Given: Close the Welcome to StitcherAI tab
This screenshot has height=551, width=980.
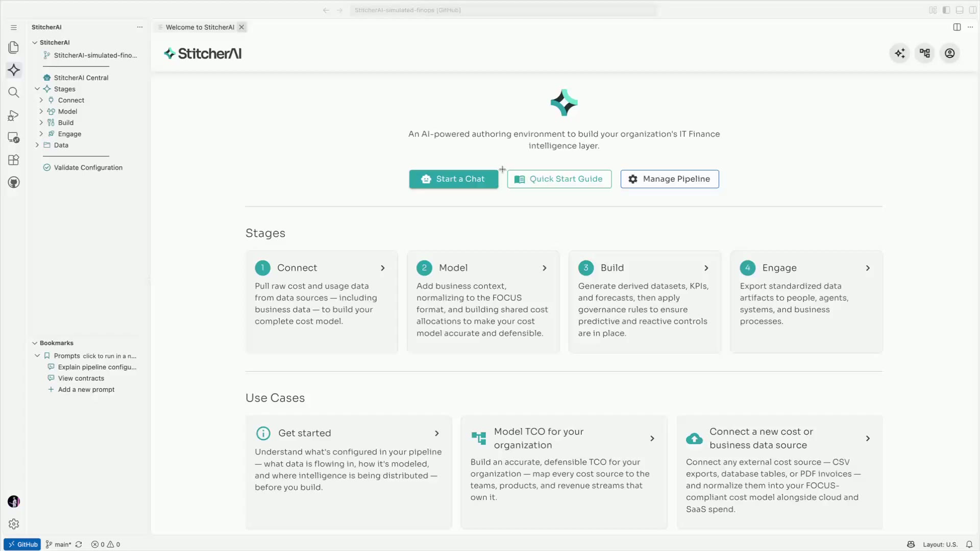Looking at the screenshot, I should point(242,27).
